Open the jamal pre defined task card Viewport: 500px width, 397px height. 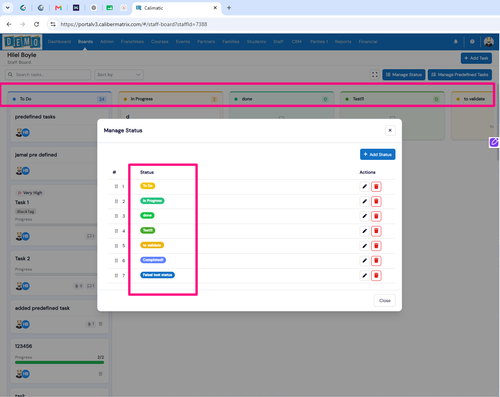(x=59, y=163)
